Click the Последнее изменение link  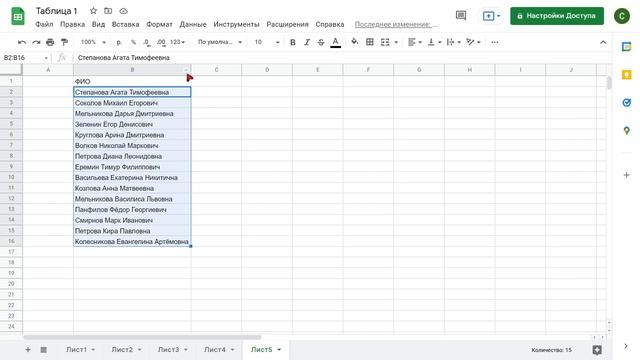395,24
